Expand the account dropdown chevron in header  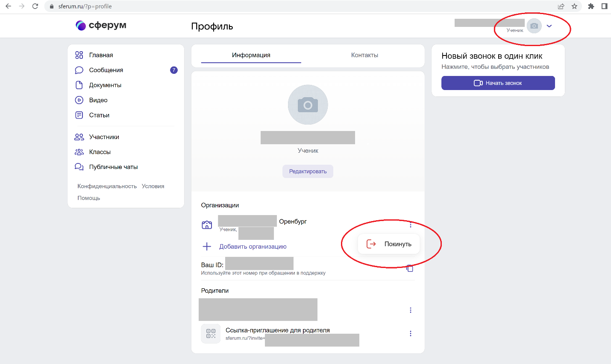click(x=549, y=26)
